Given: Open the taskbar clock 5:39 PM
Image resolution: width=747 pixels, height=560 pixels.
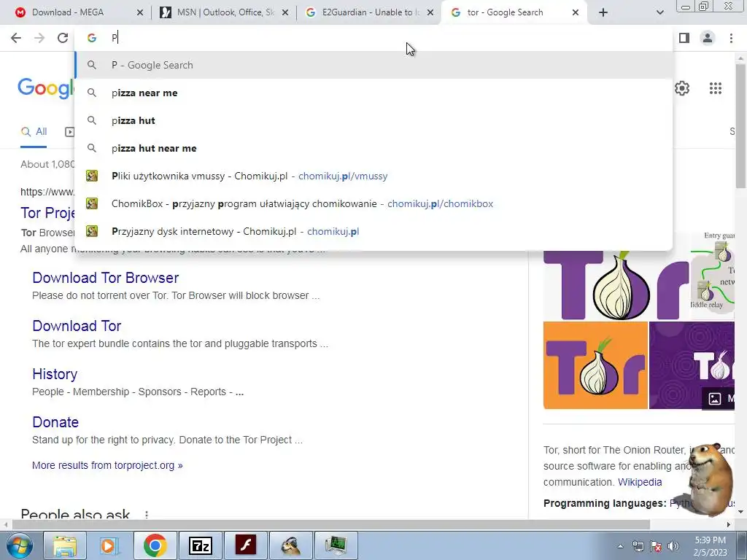Looking at the screenshot, I should pos(710,546).
